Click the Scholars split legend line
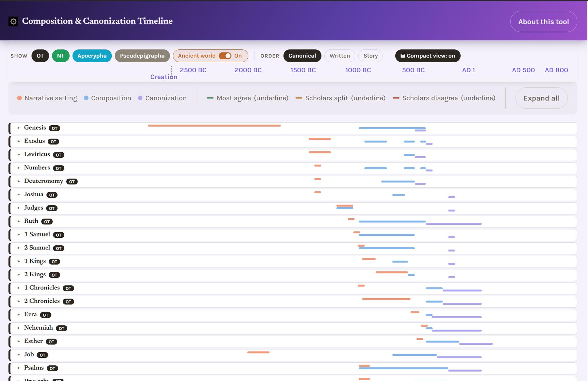Image resolution: width=588 pixels, height=381 pixels. [299, 98]
